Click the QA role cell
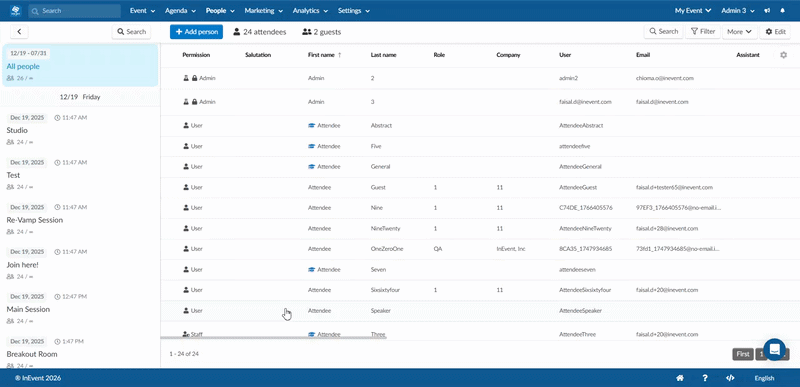800x387 pixels. pyautogui.click(x=438, y=249)
